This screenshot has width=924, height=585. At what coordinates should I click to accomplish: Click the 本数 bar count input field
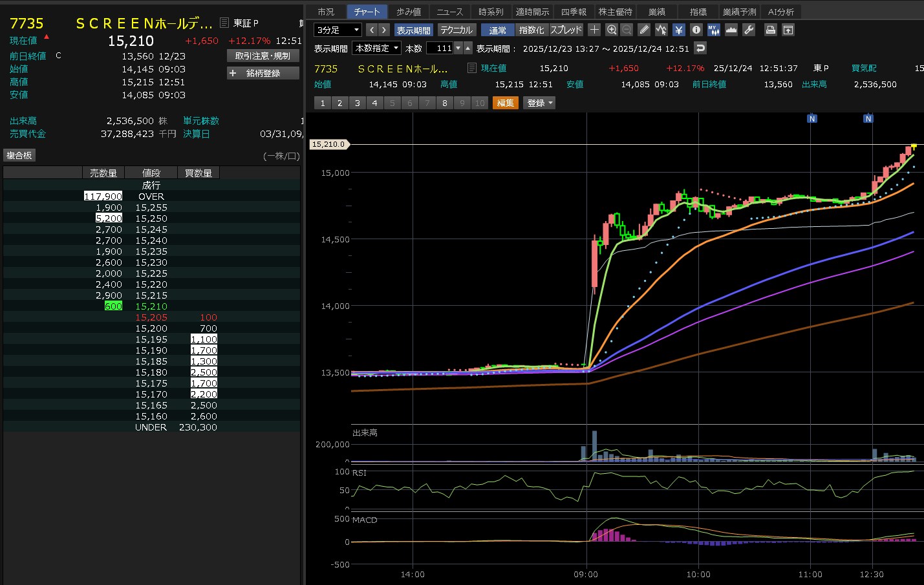(440, 48)
